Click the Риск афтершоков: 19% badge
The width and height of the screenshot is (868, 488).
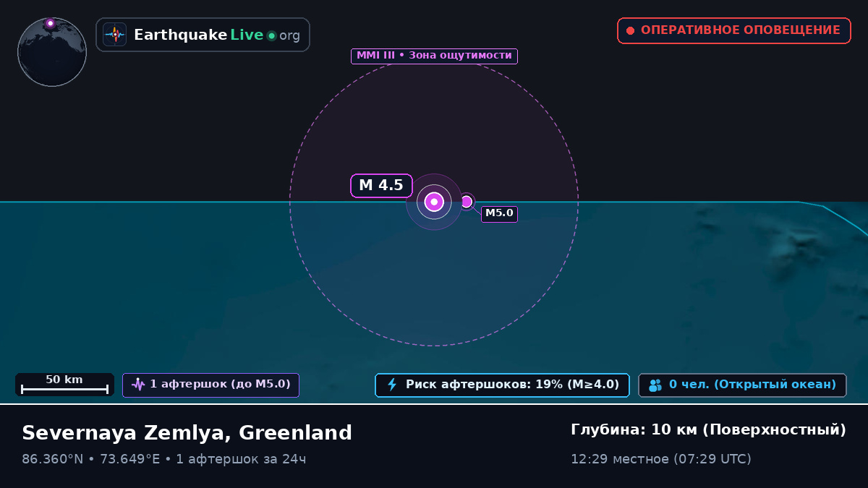[502, 385]
